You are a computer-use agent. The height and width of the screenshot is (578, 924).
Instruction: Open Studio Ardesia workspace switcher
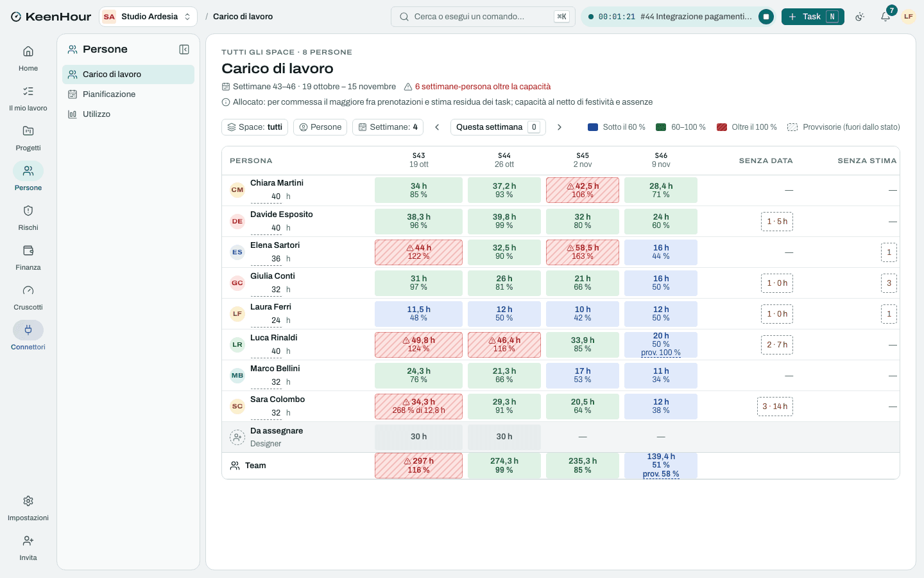coord(148,17)
